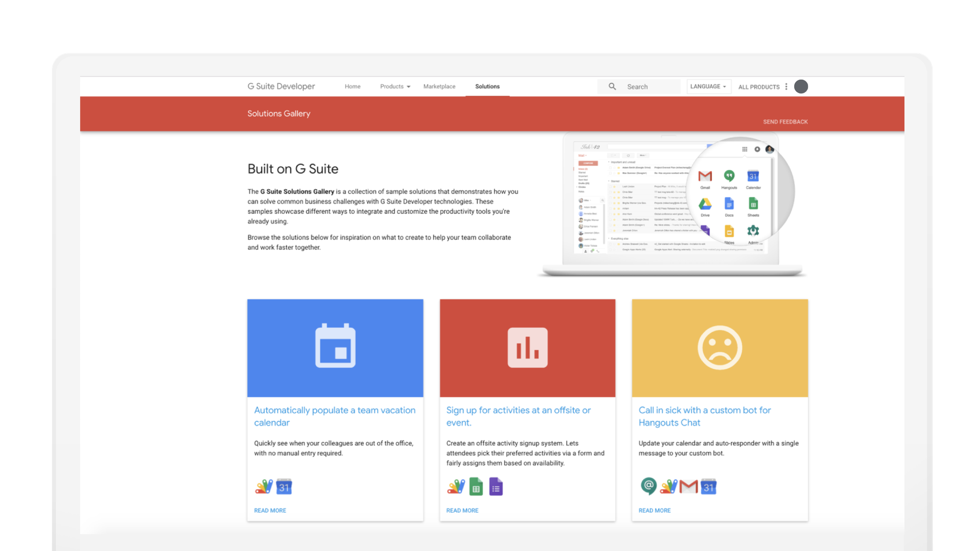
Task: Click the Drive icon in laptop illustration
Action: pos(705,204)
